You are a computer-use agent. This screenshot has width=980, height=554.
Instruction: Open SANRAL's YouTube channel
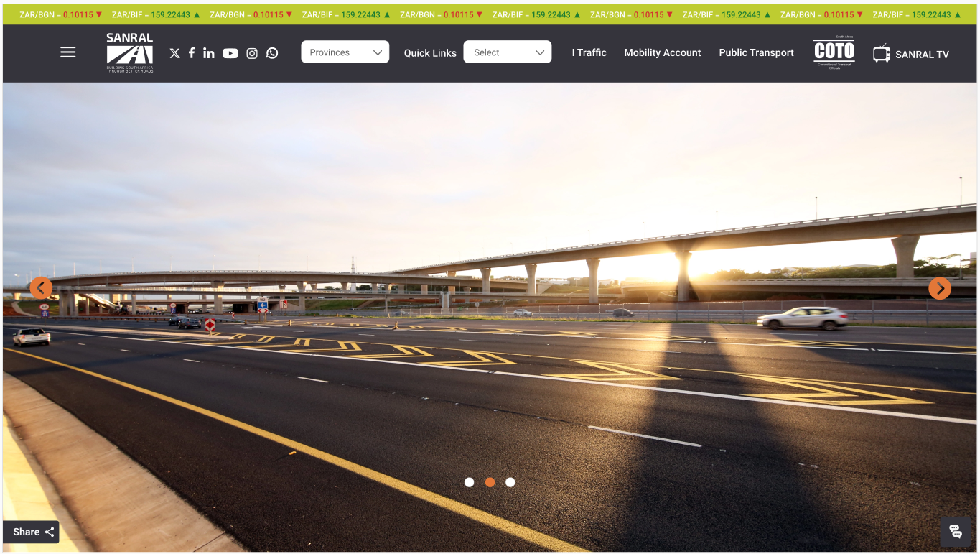[230, 53]
